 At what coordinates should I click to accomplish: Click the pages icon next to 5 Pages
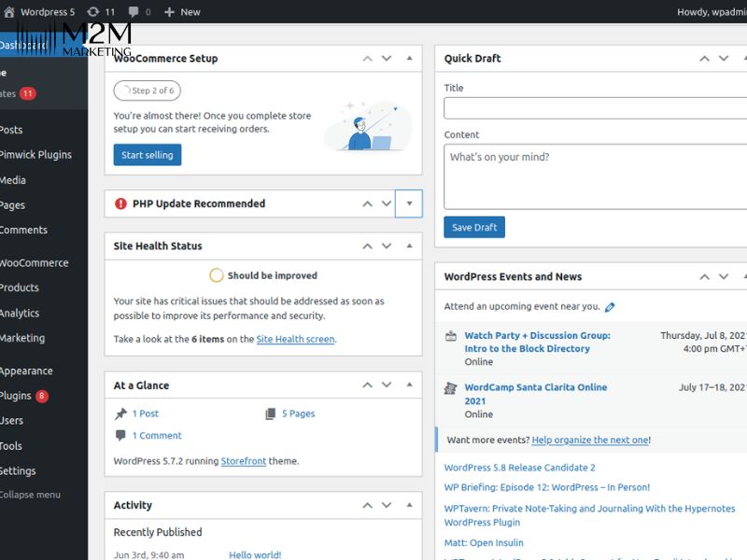click(270, 413)
